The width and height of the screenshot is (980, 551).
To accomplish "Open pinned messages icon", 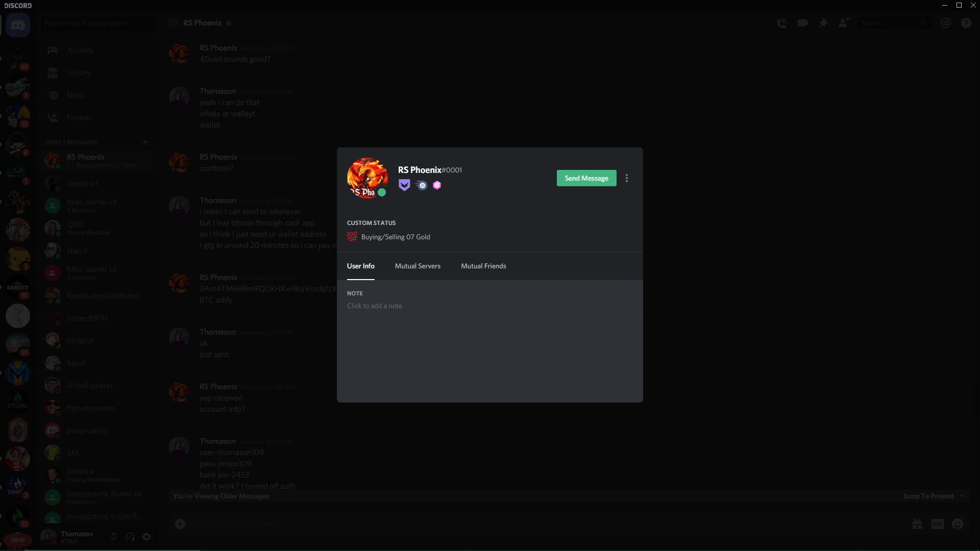I will pyautogui.click(x=823, y=23).
